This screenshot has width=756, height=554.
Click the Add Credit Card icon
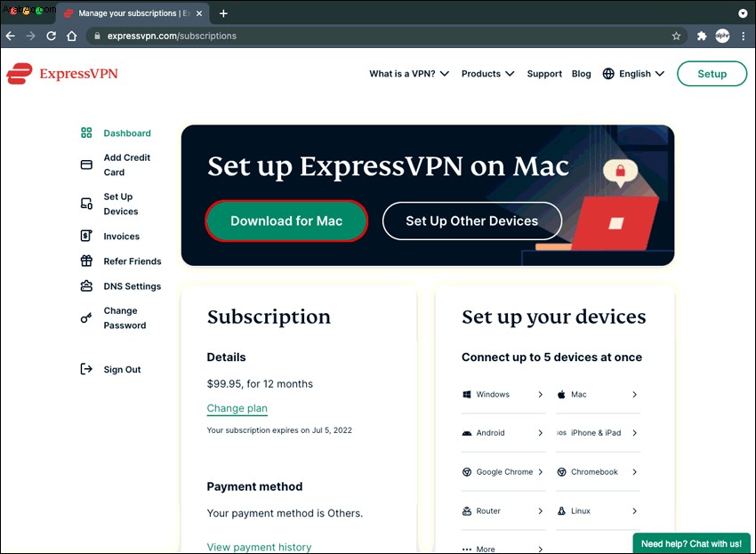86,165
